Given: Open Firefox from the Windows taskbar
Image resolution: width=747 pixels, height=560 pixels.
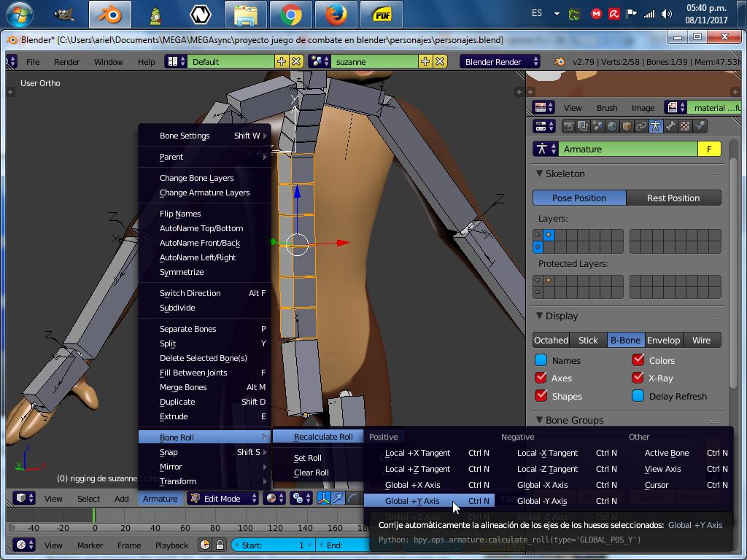Looking at the screenshot, I should (x=336, y=15).
